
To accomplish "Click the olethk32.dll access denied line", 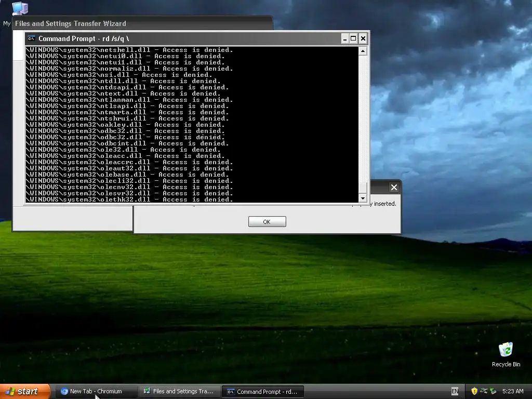I will tap(129, 199).
